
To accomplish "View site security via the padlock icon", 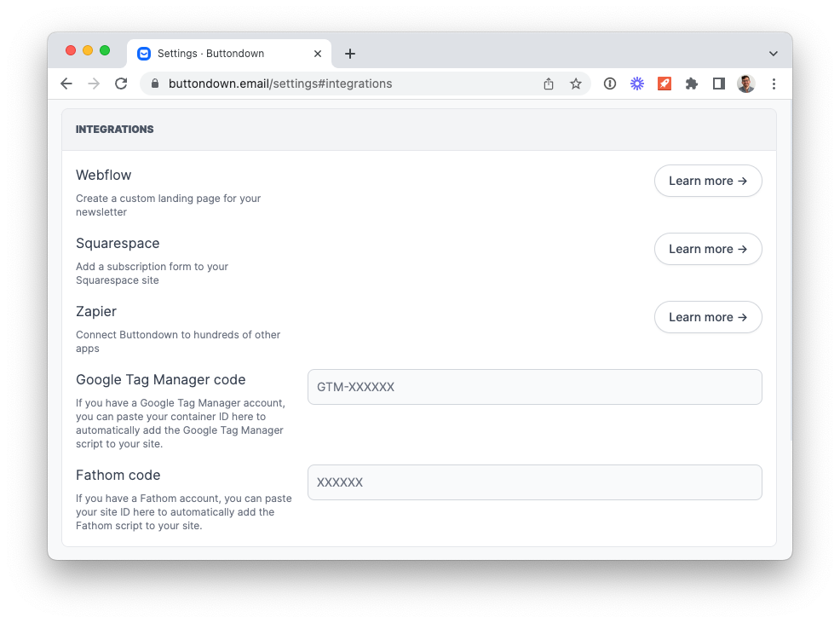I will [154, 84].
